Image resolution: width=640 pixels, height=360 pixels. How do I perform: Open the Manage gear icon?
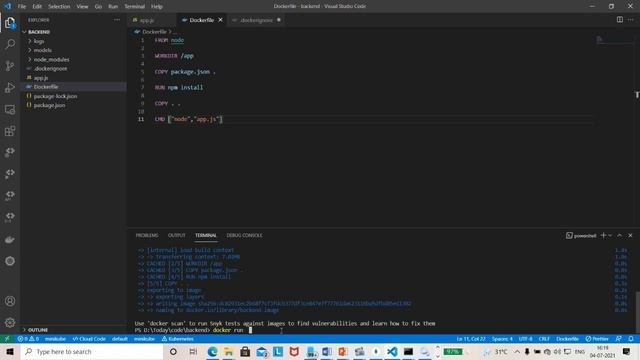tap(10, 322)
